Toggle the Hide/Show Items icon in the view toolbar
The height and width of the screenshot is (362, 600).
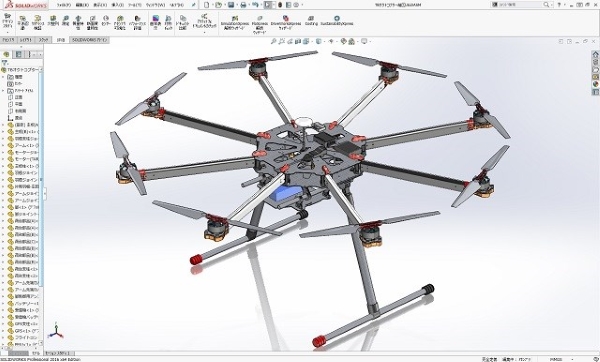point(332,41)
